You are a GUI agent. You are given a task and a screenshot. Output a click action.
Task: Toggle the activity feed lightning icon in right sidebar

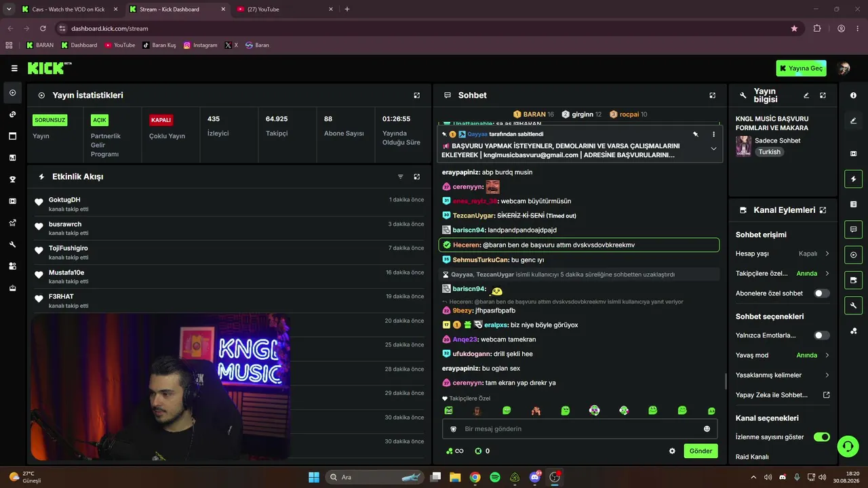(853, 179)
